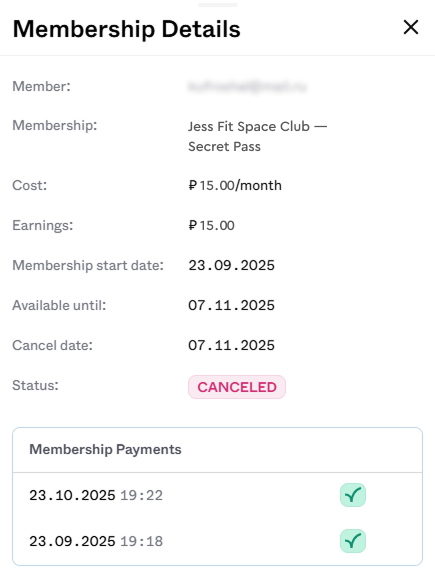Click the Status: field label

[x=35, y=385]
